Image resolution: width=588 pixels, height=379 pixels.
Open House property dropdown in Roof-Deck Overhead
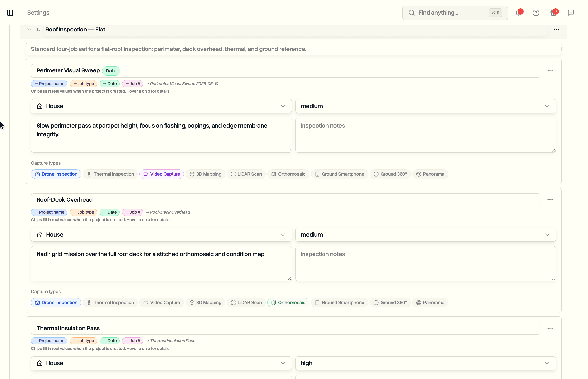coord(161,235)
